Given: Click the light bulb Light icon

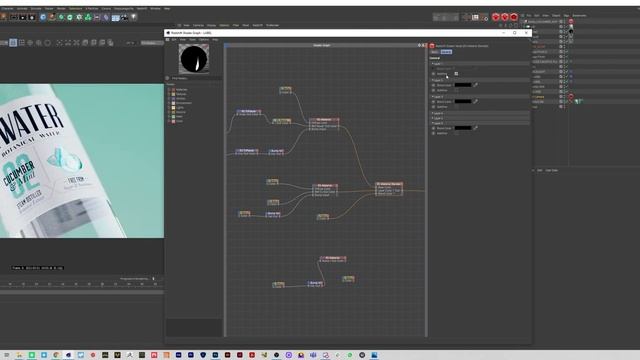Looking at the screenshot, I should 133,17.
